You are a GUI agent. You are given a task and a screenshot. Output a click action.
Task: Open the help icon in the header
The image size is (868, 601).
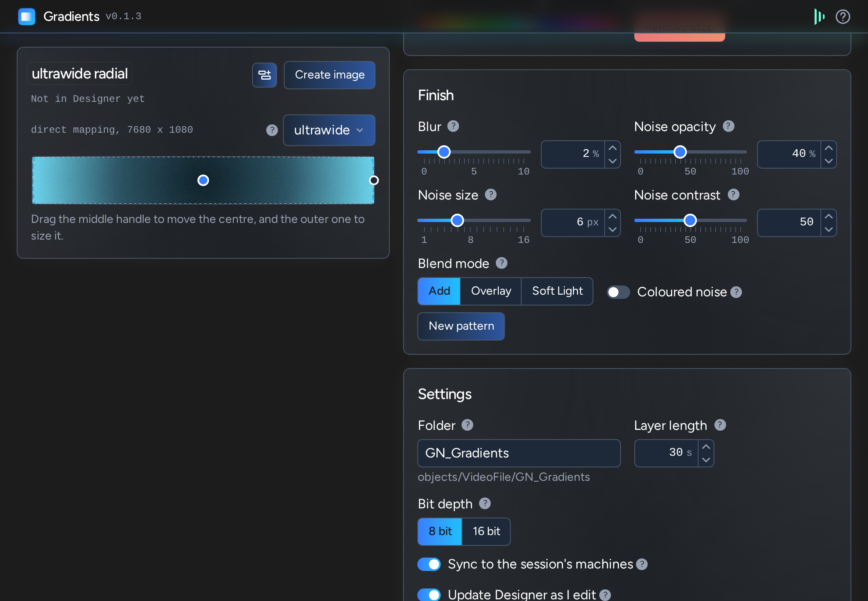coord(843,17)
